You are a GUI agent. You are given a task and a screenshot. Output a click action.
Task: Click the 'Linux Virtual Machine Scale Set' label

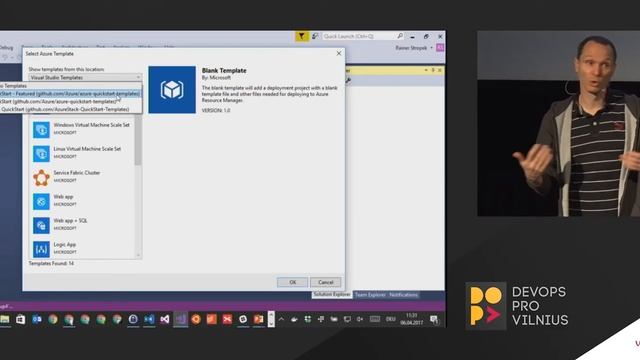pos(87,149)
